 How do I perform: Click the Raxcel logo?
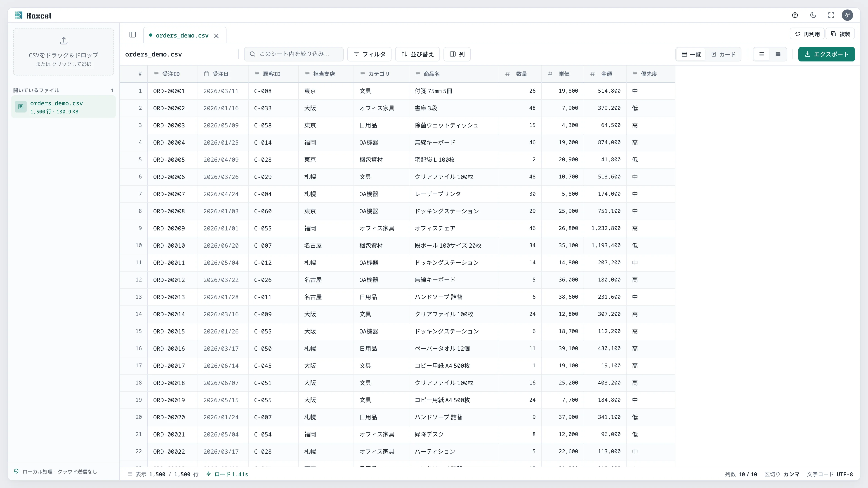[33, 15]
